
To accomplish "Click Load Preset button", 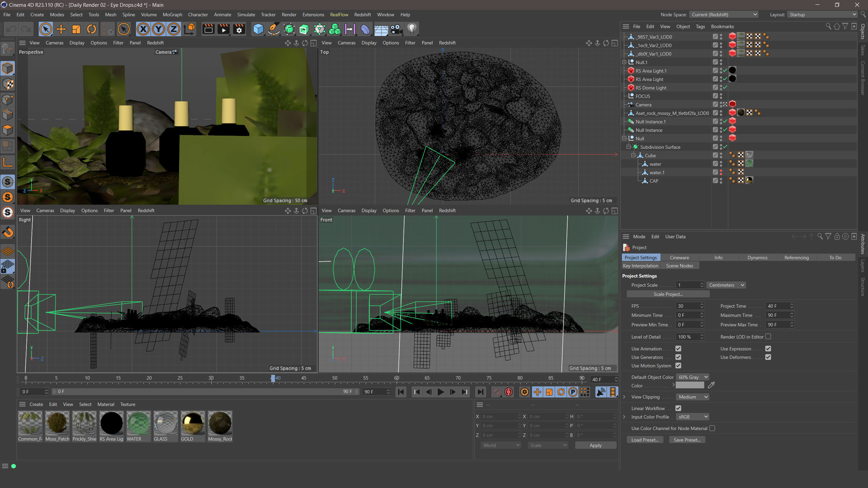I will 645,440.
